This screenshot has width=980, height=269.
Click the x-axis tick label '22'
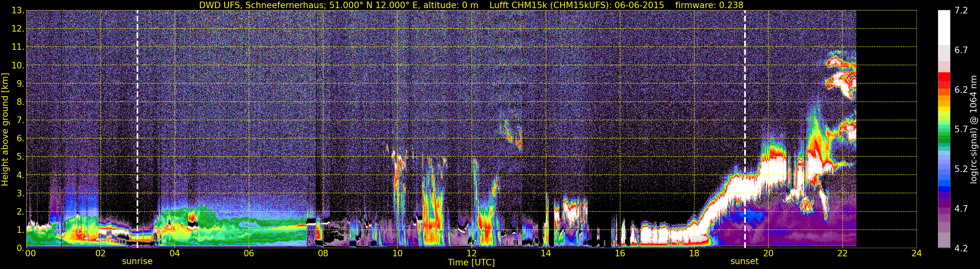point(842,253)
